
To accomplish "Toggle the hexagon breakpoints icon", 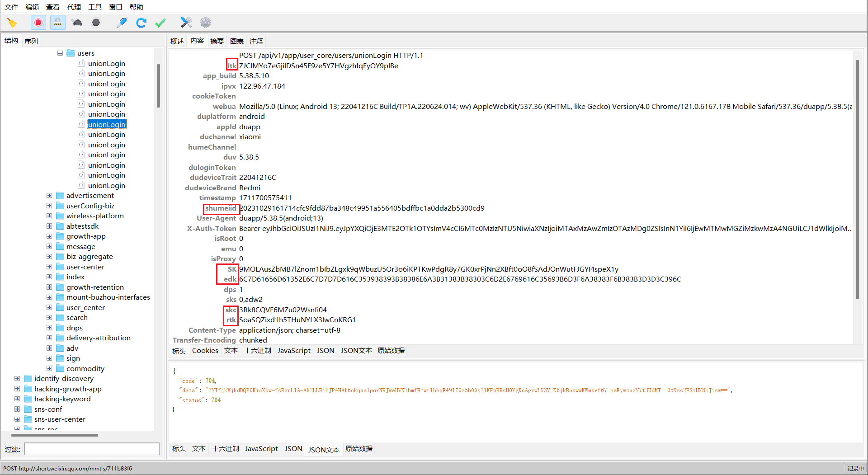I will (x=96, y=23).
